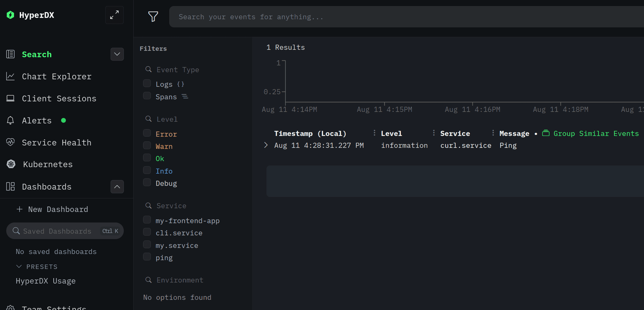Expand the Search menu dropdown arrow
This screenshot has height=310, width=644.
pyautogui.click(x=117, y=54)
